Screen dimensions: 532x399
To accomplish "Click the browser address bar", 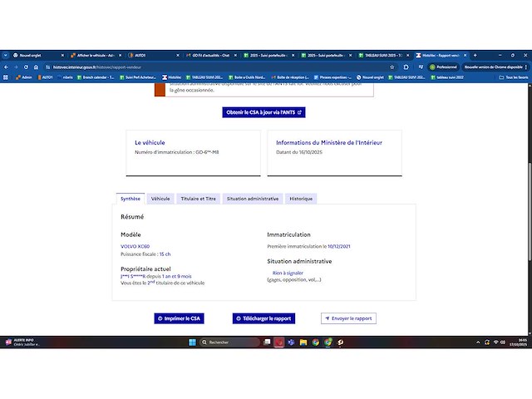I will [x=208, y=66].
